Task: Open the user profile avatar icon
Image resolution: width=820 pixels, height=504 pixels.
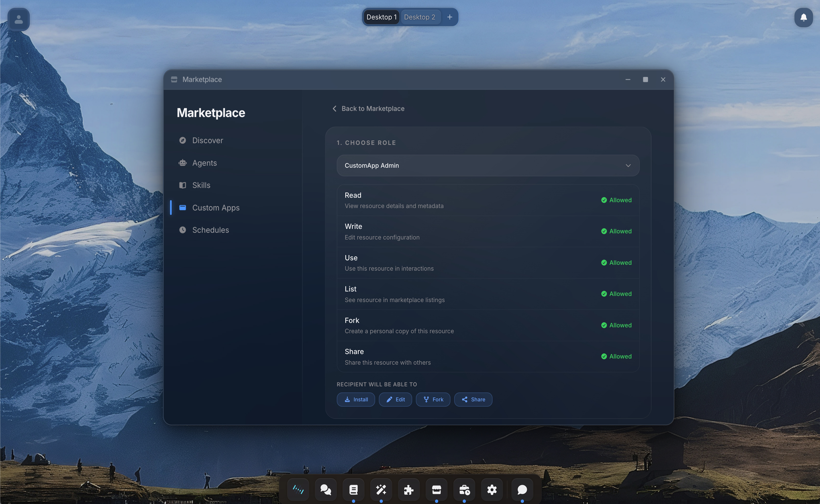Action: pos(19,19)
